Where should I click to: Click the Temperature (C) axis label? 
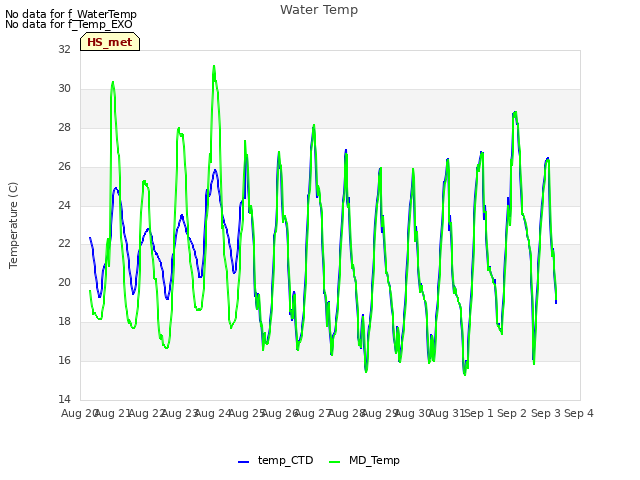click(13, 225)
